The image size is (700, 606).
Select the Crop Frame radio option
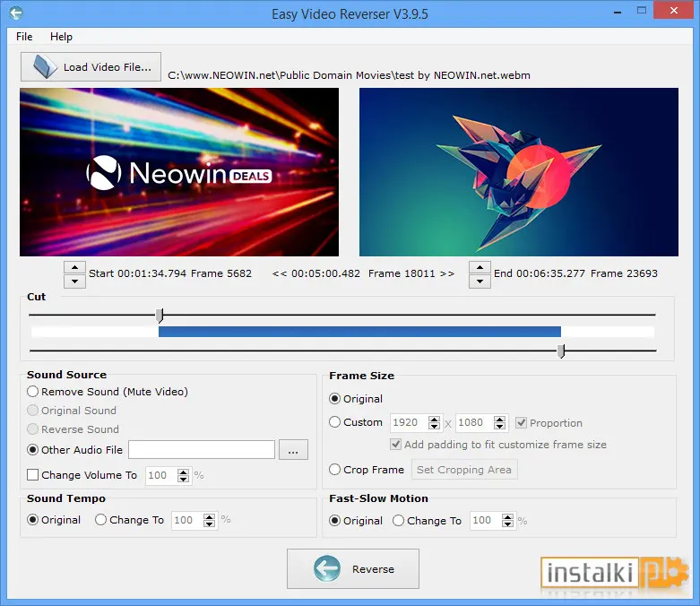[x=367, y=470]
